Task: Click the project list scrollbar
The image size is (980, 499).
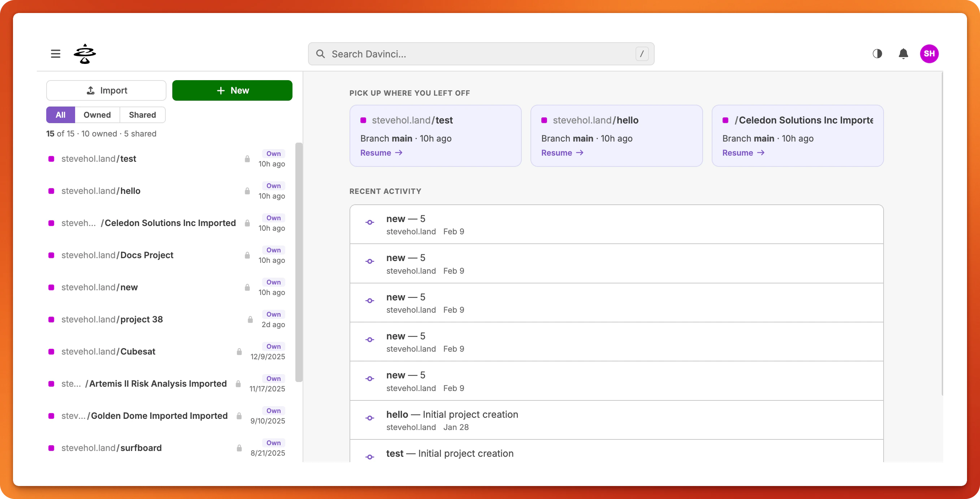Action: pyautogui.click(x=299, y=262)
